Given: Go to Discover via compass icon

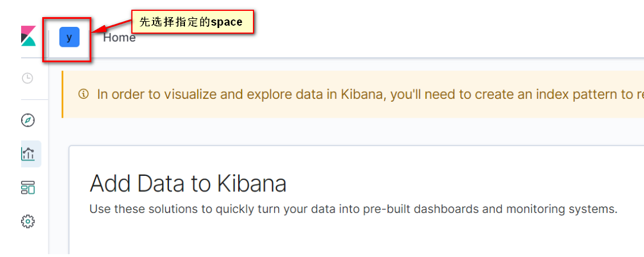Looking at the screenshot, I should coord(28,121).
